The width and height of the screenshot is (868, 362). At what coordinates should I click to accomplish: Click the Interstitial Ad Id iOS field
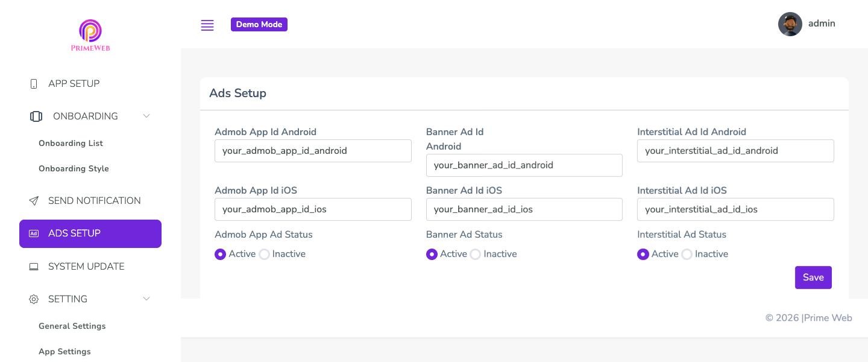point(735,209)
